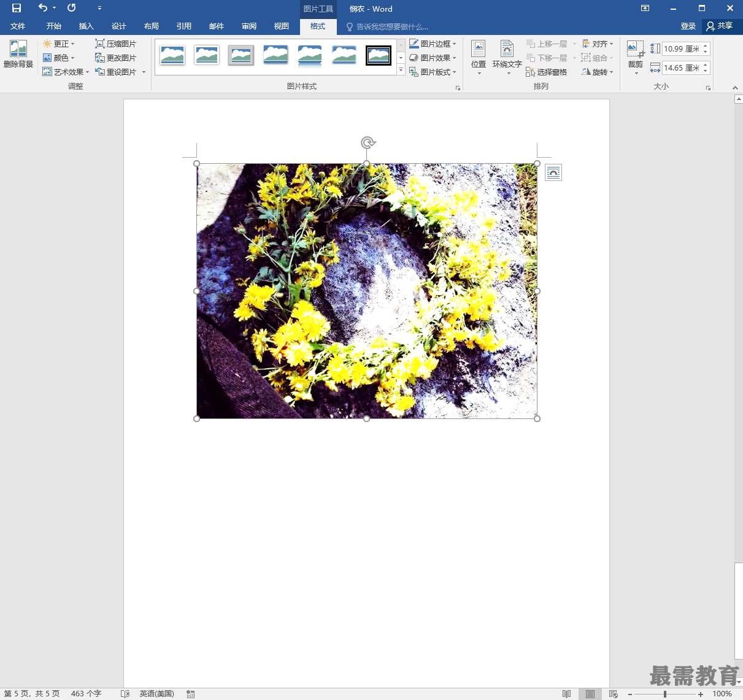Apply the second picture style thumbnail
The image size is (743, 700).
pos(207,55)
